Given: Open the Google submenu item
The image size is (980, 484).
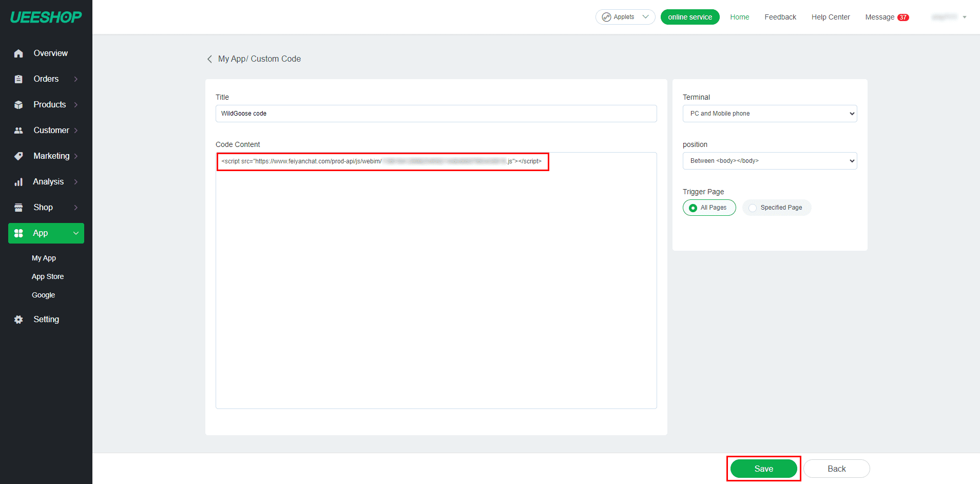Looking at the screenshot, I should pos(43,295).
